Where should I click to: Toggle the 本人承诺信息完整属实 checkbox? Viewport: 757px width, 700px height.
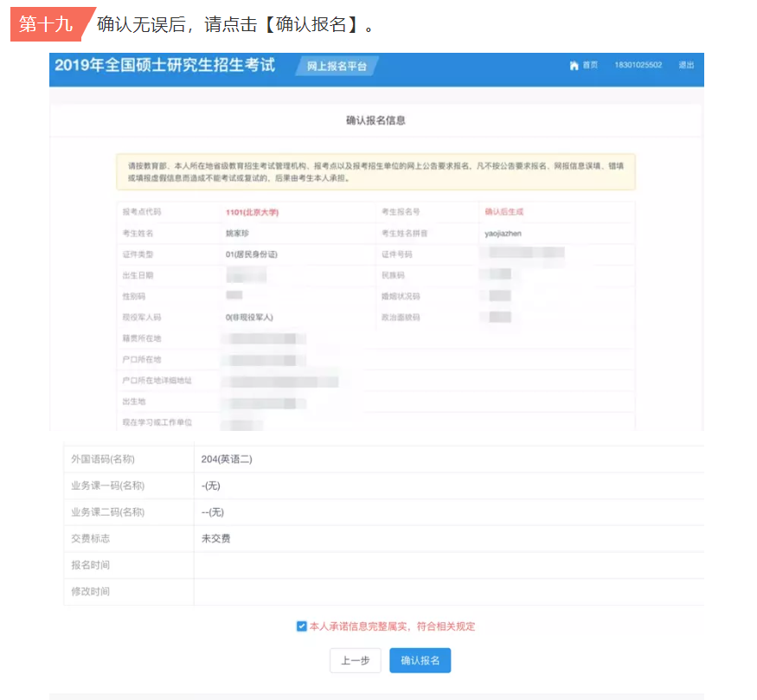click(301, 626)
